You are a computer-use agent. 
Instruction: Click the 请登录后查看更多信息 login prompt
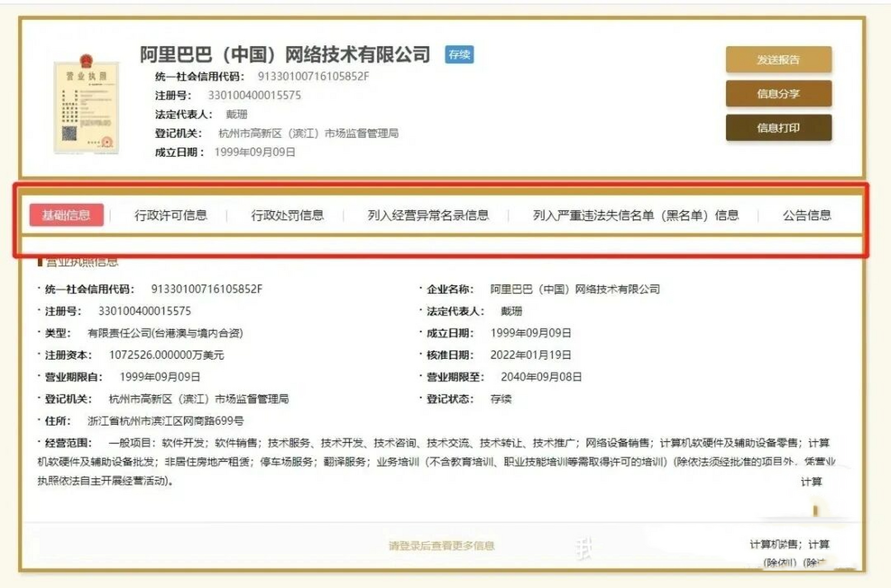click(441, 545)
